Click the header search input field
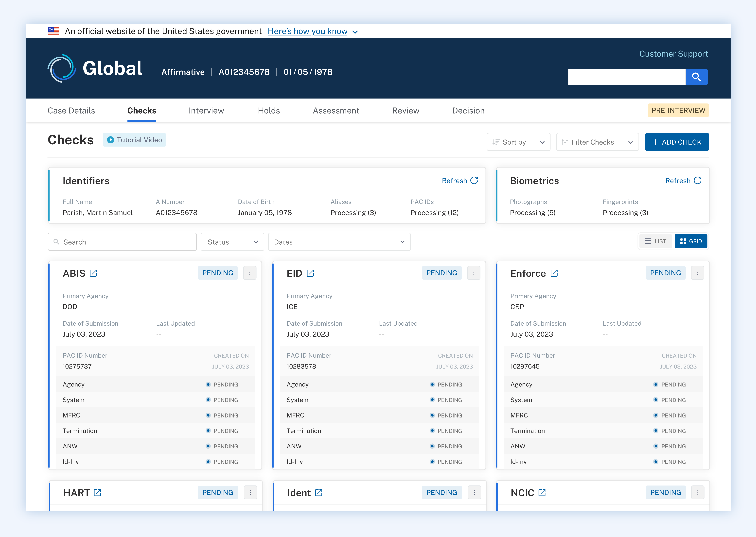Image resolution: width=756 pixels, height=537 pixels. tap(627, 77)
